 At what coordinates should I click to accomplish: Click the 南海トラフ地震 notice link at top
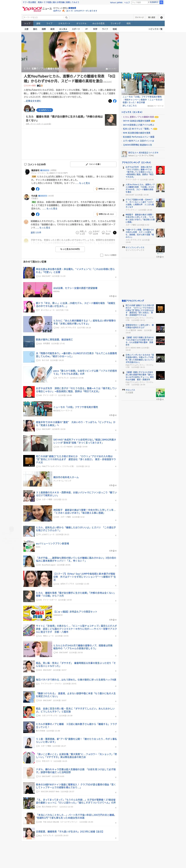click(58, 2)
